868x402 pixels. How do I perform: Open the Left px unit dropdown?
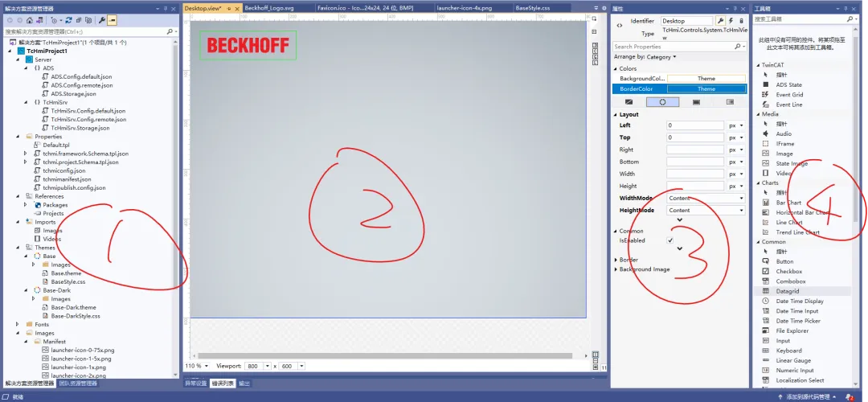click(x=735, y=125)
